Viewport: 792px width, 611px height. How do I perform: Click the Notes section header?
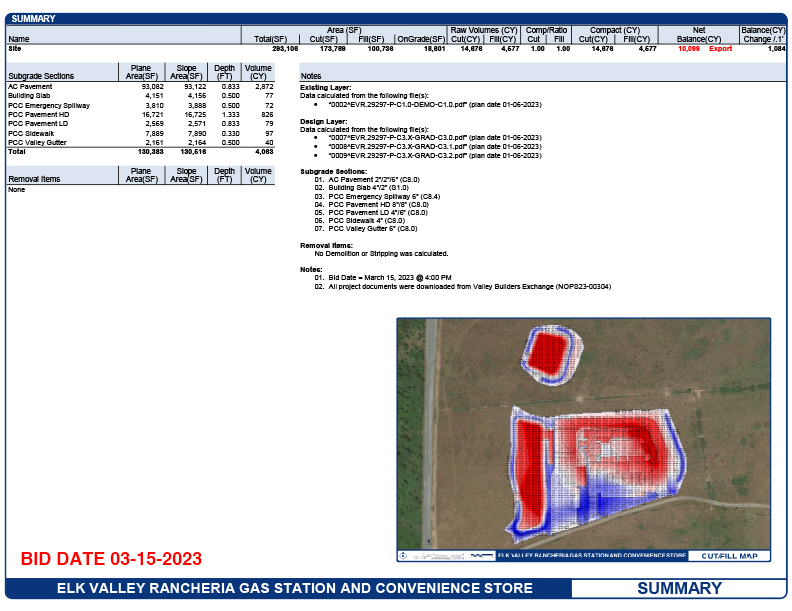coord(311,76)
